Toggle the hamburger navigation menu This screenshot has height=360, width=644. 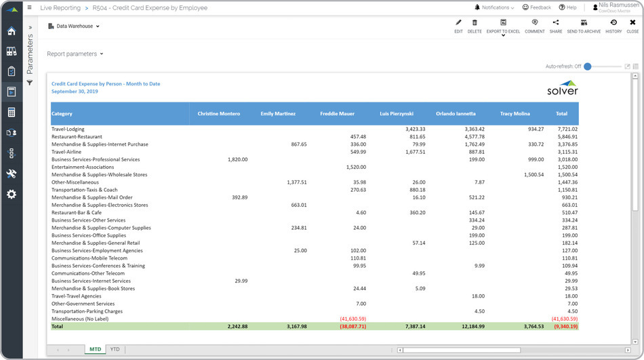click(x=30, y=8)
